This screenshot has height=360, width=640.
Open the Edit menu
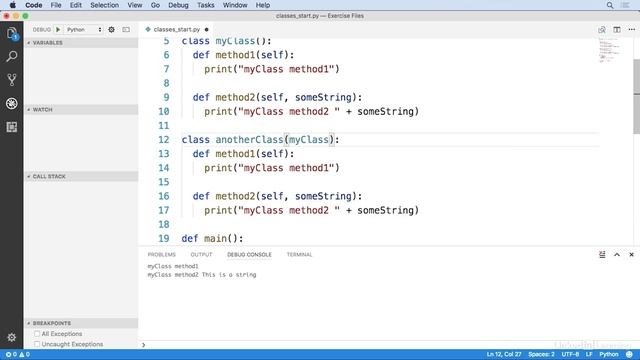pos(76,5)
